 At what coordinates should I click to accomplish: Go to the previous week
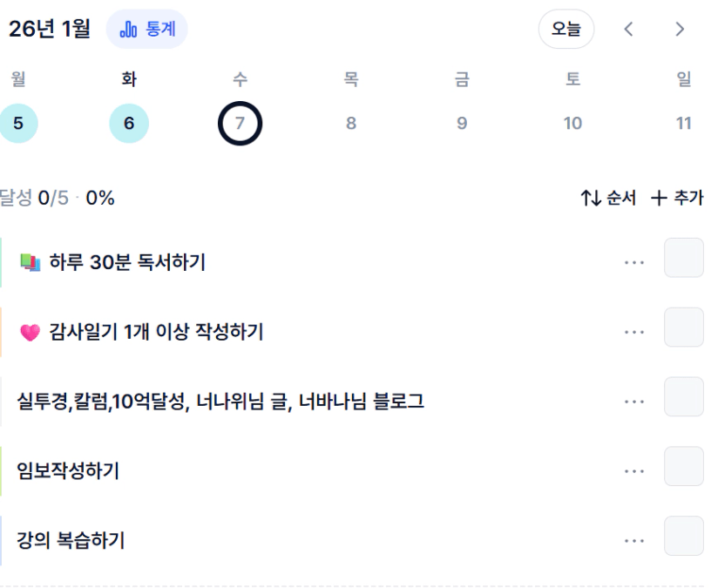pos(628,30)
